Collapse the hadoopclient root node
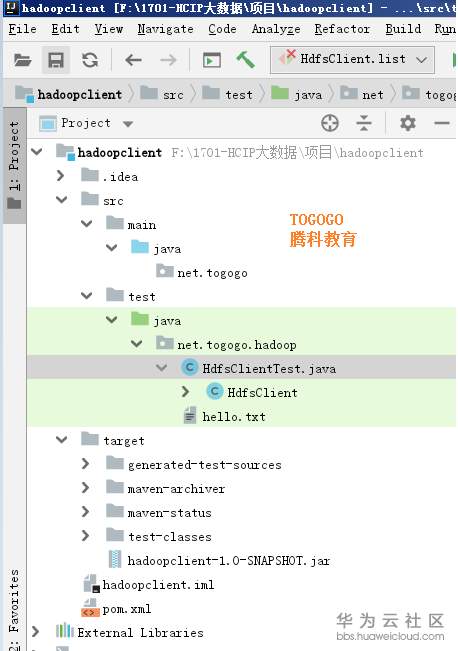Viewport: 458px width, 651px height. point(37,152)
